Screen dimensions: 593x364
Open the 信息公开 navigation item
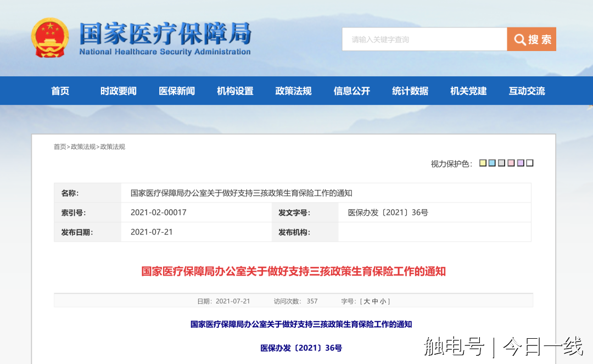pos(352,91)
